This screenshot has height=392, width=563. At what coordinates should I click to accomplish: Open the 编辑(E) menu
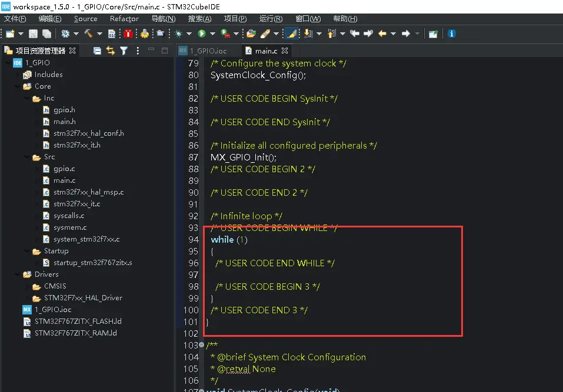[50, 19]
